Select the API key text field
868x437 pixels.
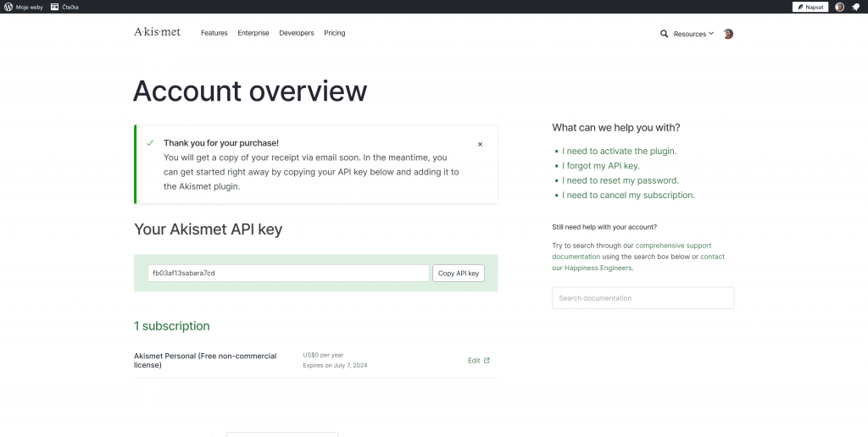pos(288,274)
